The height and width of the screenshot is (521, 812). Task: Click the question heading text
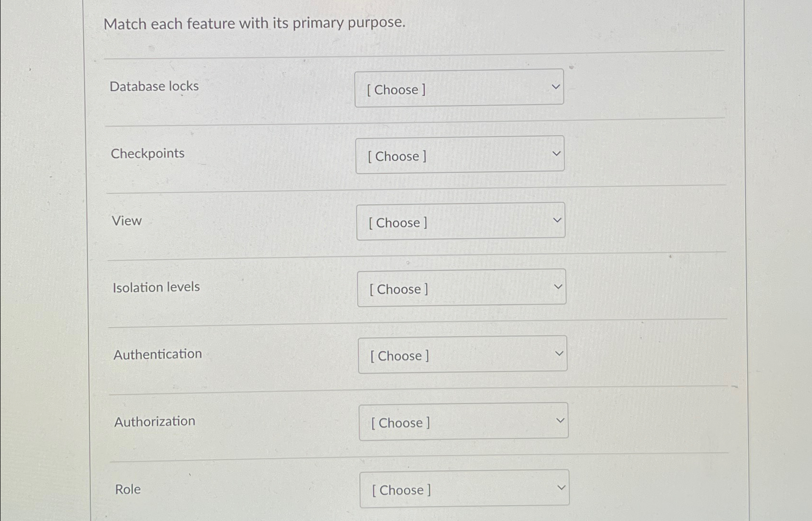256,23
